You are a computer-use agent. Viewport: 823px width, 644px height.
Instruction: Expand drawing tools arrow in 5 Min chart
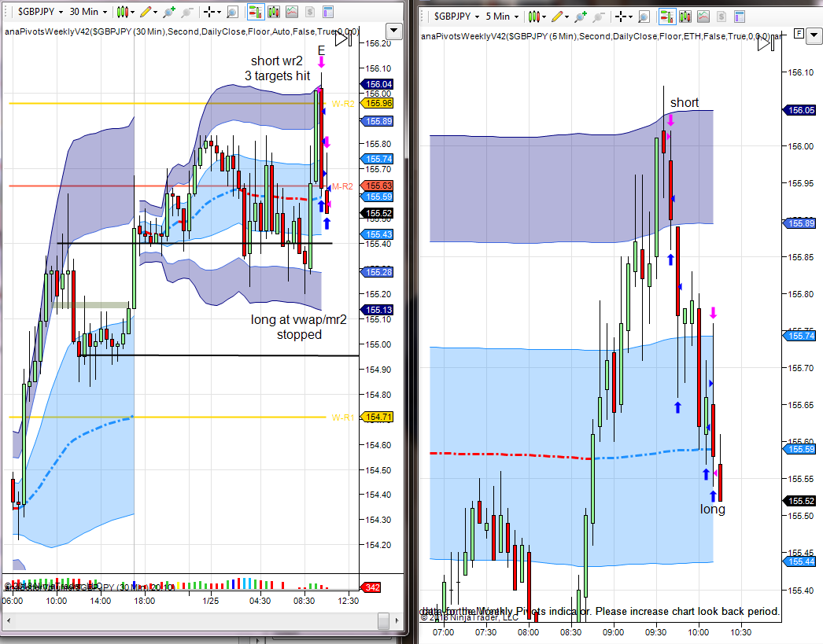(x=567, y=17)
